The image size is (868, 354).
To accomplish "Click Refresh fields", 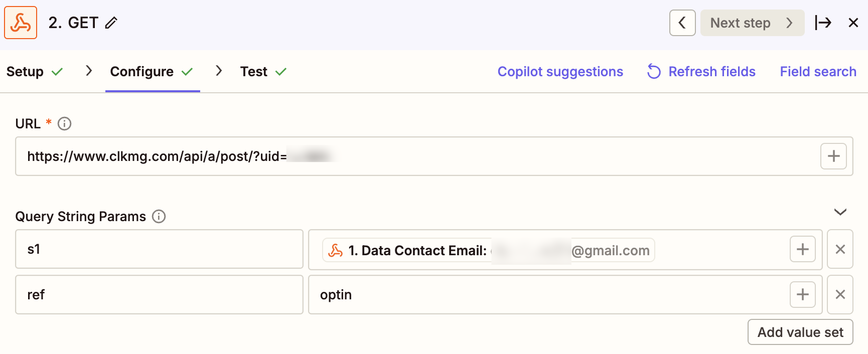I will point(701,72).
